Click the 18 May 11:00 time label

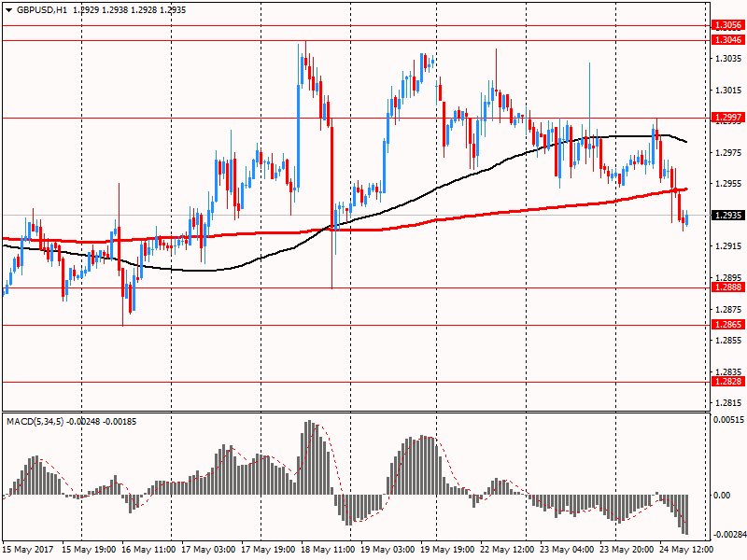pos(329,550)
